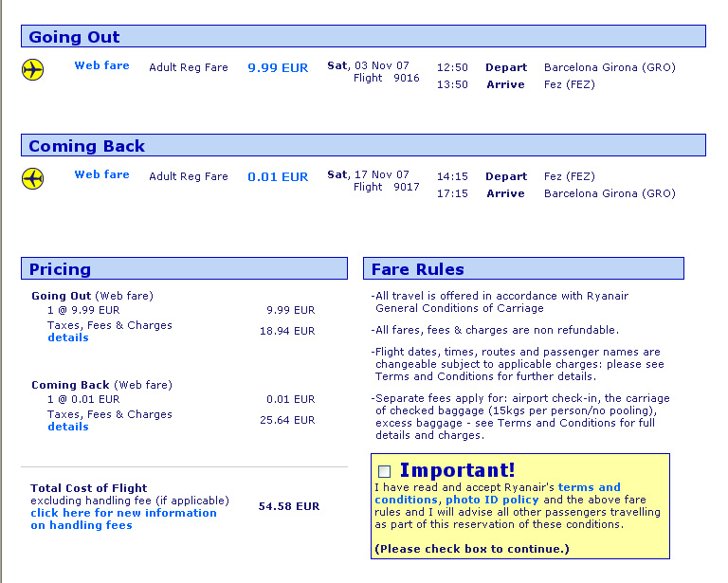728x583 pixels.
Task: Click the Pricing section header
Action: (x=60, y=269)
